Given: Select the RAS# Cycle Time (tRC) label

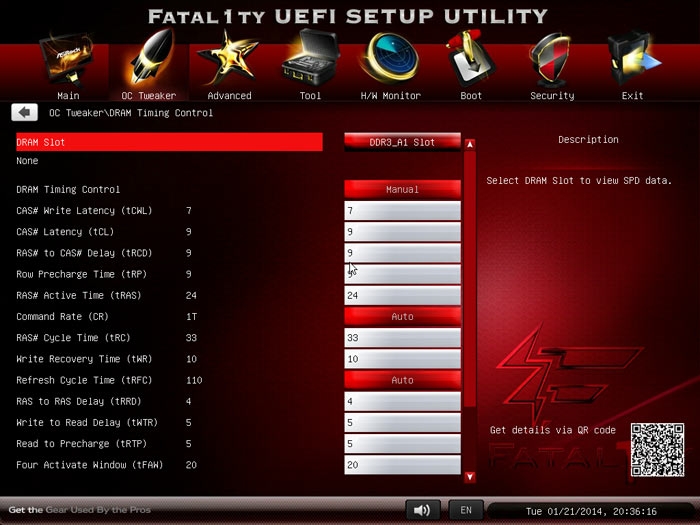Looking at the screenshot, I should (x=73, y=338).
